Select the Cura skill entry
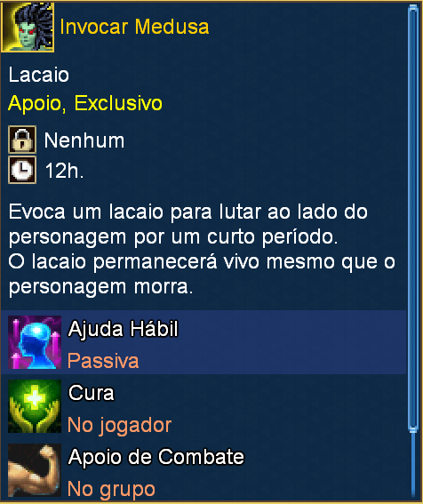423x504 pixels. point(204,406)
